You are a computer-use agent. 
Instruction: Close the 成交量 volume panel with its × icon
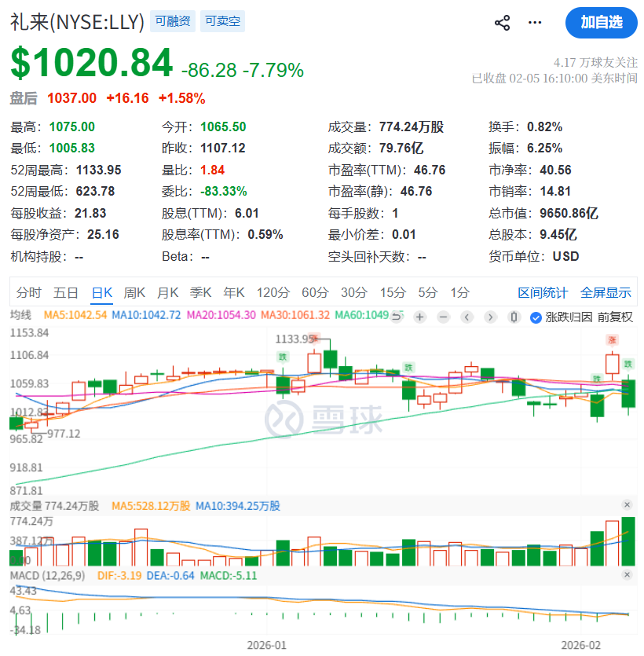[x=626, y=505]
